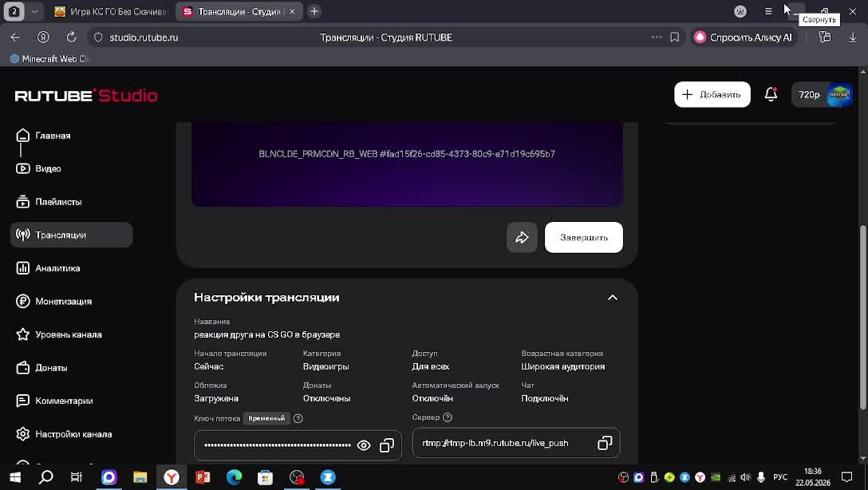
Task: Open the tab group counter dropdown
Action: coord(34,11)
